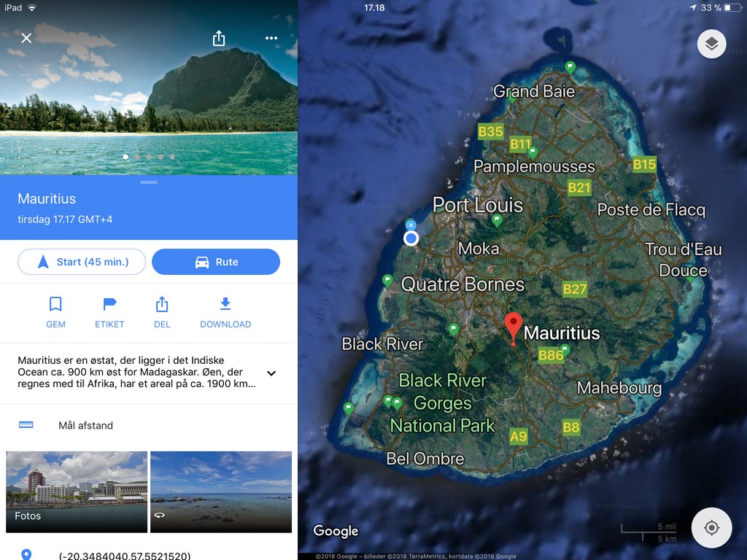Image resolution: width=747 pixels, height=560 pixels.
Task: Tap the photo carousel page dots
Action: 149,157
